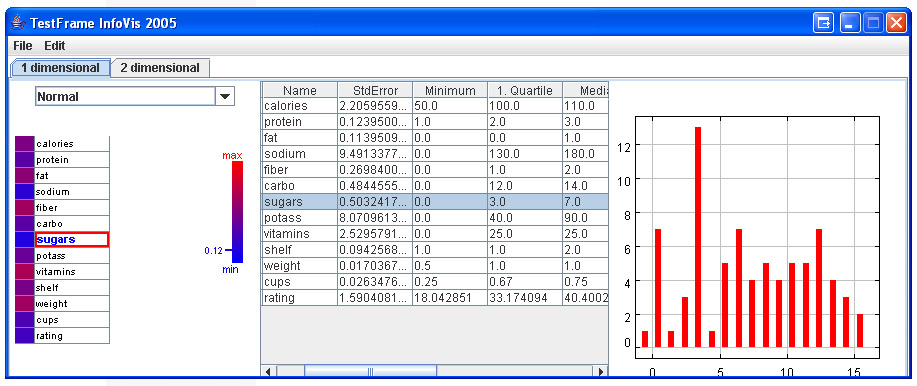Select the calories row name cell in table
This screenshot has width=917, height=386.
click(299, 106)
